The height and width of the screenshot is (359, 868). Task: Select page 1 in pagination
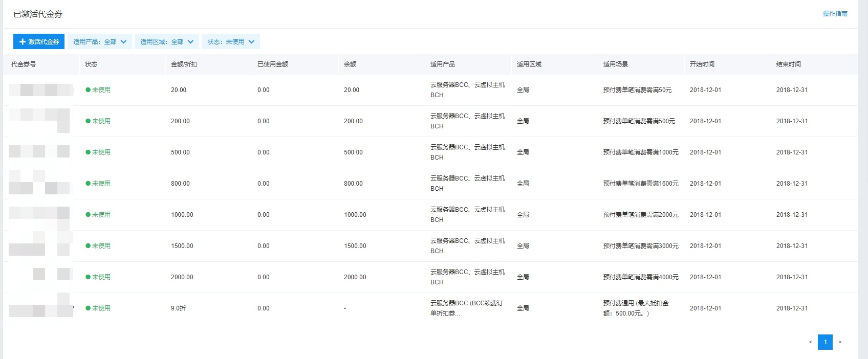tap(825, 342)
